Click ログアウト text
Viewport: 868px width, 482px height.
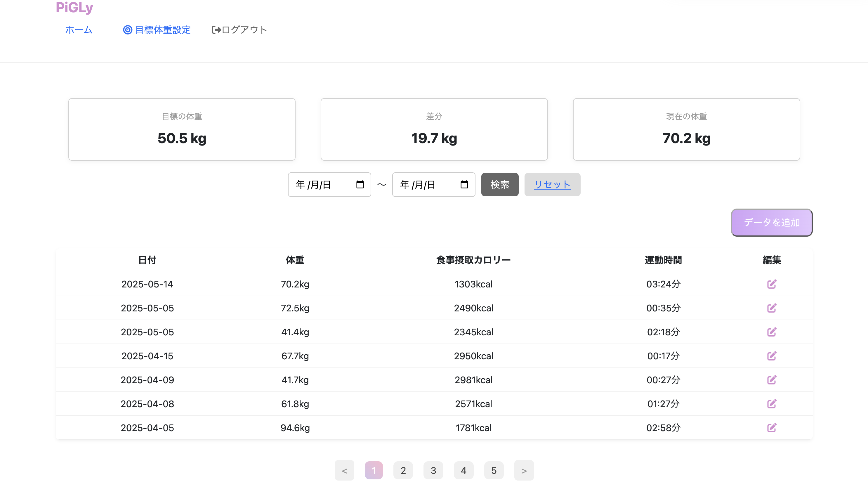point(244,30)
